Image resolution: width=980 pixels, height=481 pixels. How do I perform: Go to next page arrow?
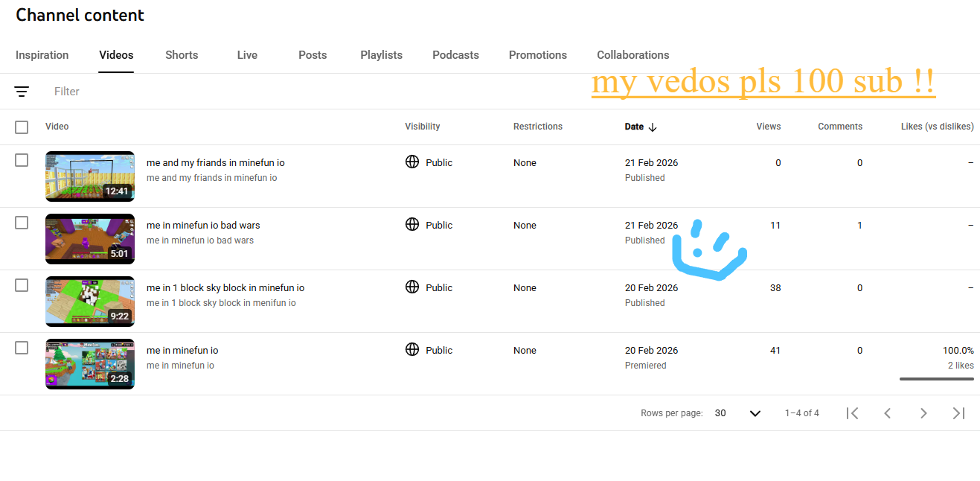(923, 413)
